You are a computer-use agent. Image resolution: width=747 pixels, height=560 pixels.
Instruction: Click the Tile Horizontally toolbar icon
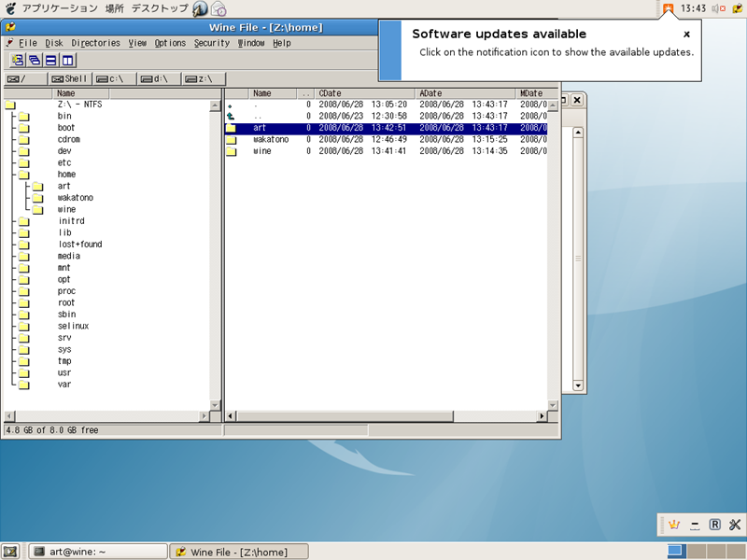coord(51,60)
